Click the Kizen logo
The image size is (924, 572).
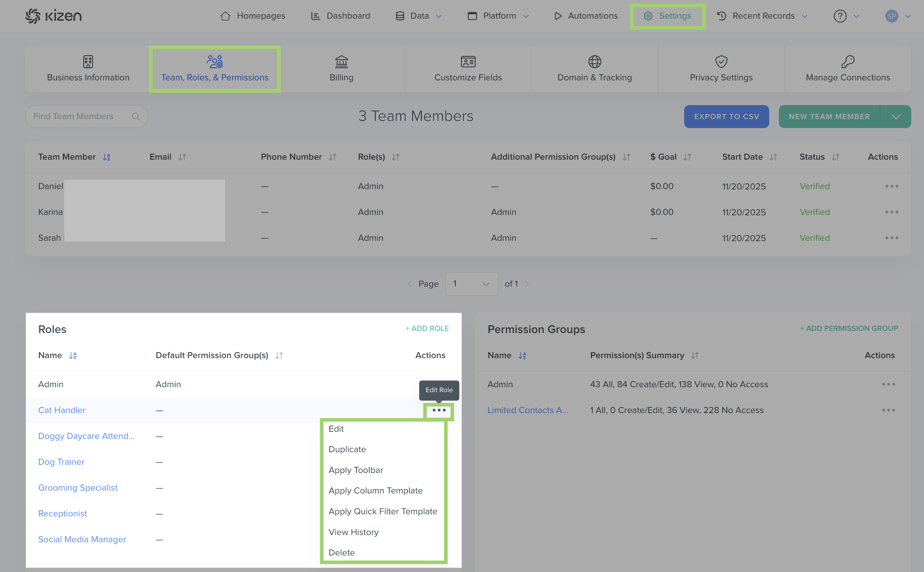coord(54,16)
